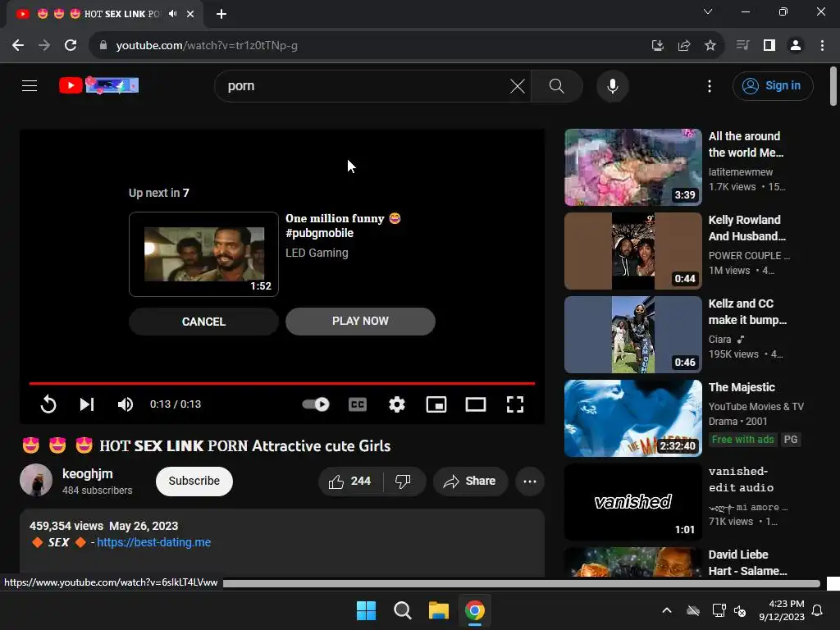Bookmark this tab with star
The height and width of the screenshot is (630, 840).
710,46
